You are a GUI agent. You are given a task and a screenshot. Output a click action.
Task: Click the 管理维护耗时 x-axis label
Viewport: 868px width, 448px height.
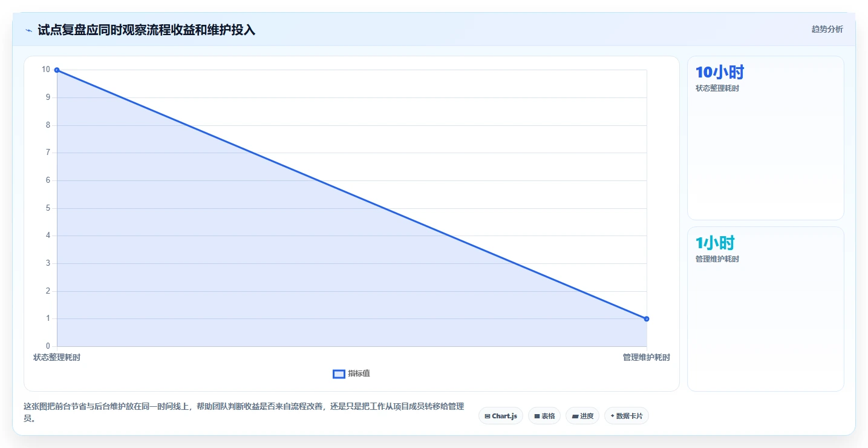click(647, 358)
